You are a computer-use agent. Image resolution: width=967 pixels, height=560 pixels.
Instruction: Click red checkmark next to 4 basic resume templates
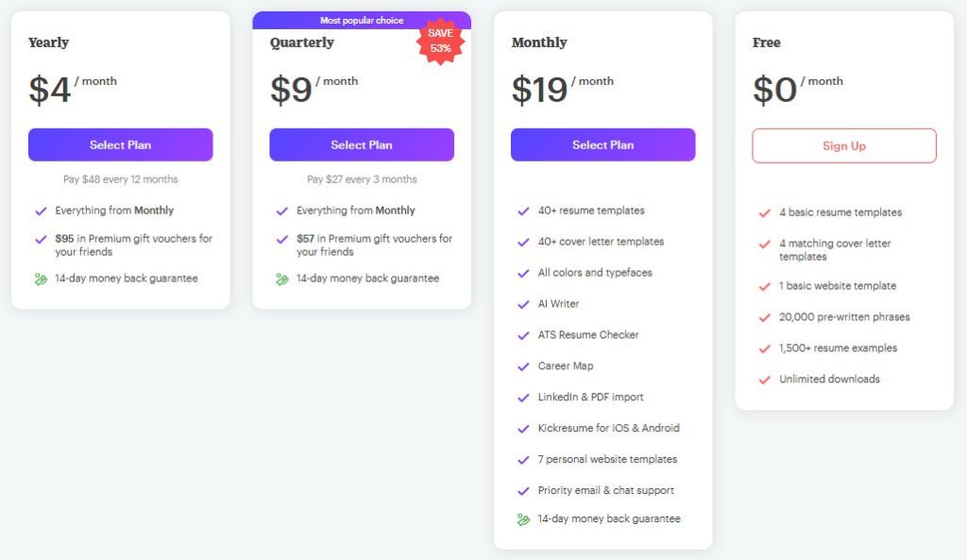tap(764, 212)
